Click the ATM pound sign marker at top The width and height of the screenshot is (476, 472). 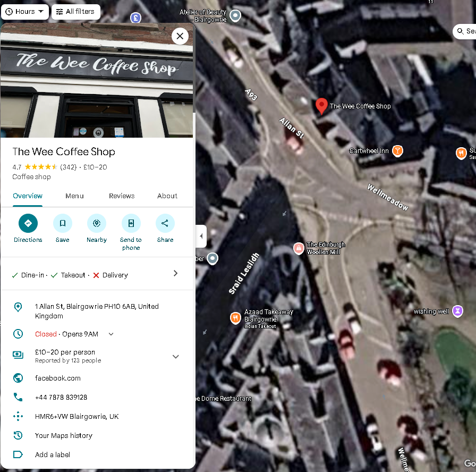(x=135, y=18)
